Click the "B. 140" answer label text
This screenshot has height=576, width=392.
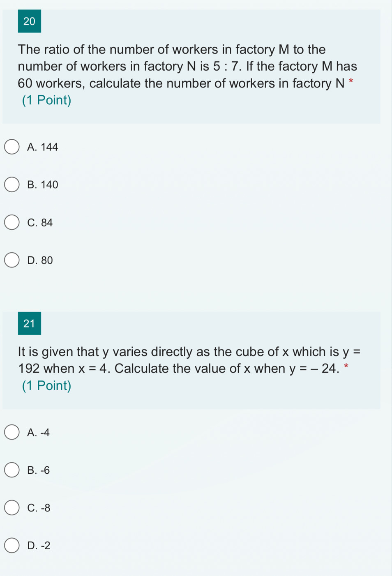tap(43, 185)
